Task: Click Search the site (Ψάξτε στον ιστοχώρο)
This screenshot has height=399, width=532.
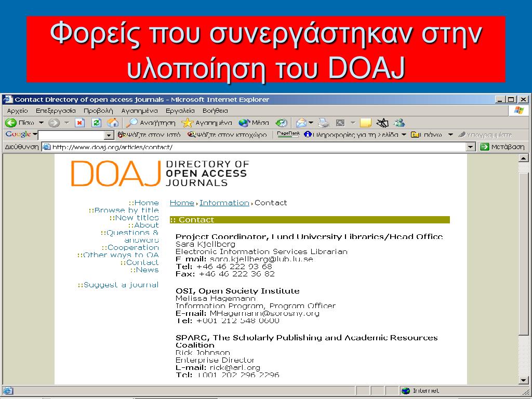Action: click(x=228, y=135)
